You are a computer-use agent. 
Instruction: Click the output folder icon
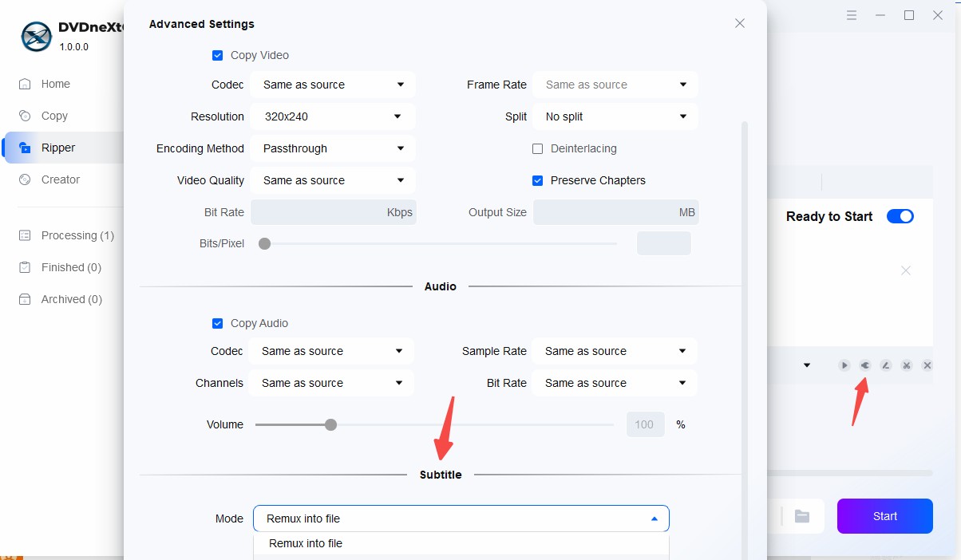point(802,516)
